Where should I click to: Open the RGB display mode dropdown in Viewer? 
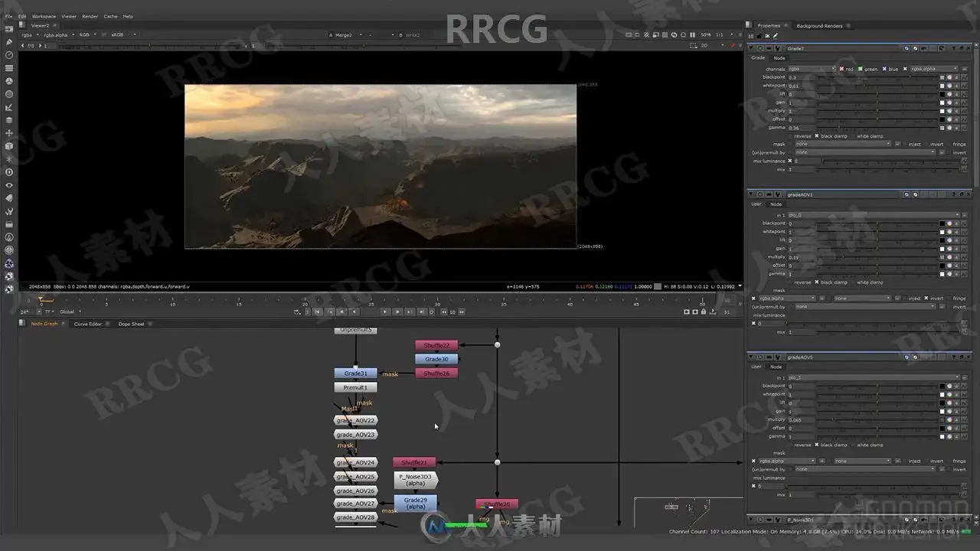(x=87, y=34)
